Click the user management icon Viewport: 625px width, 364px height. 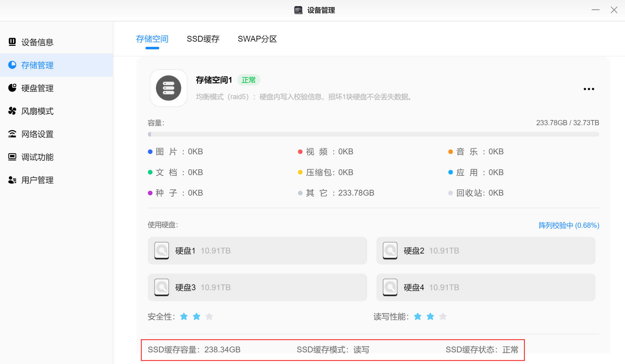(12, 180)
